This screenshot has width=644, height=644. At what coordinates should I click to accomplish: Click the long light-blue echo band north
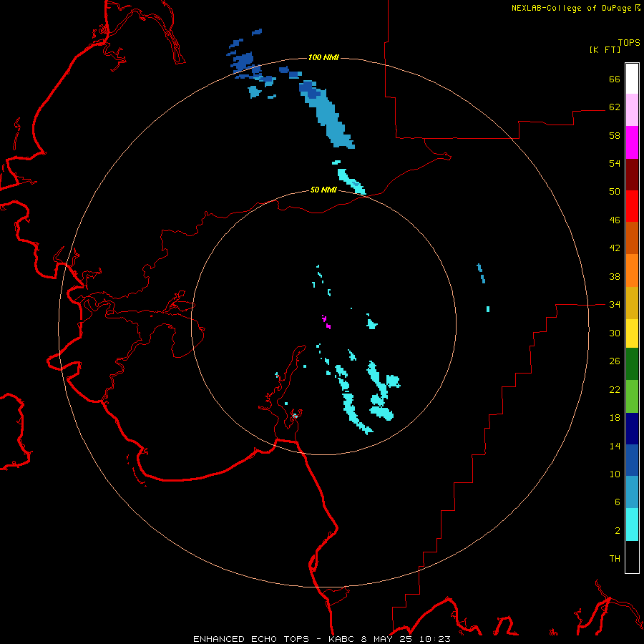327,114
